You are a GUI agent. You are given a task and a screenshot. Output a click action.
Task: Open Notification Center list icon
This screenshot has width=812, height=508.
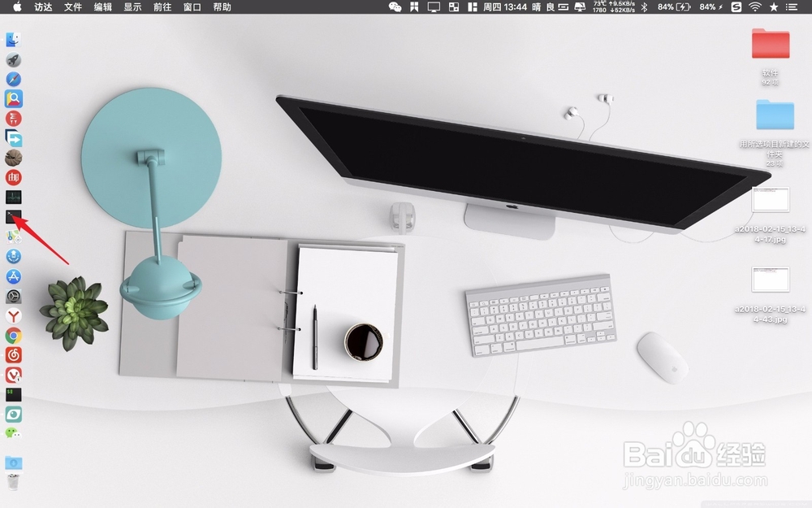tap(792, 7)
